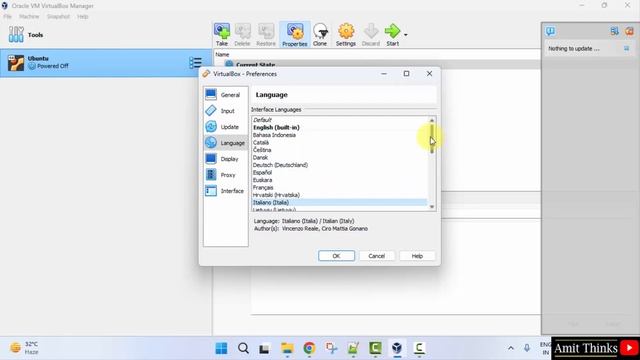Open the weather widget showing 32°C
Image resolution: width=640 pixels, height=360 pixels.
[24, 348]
